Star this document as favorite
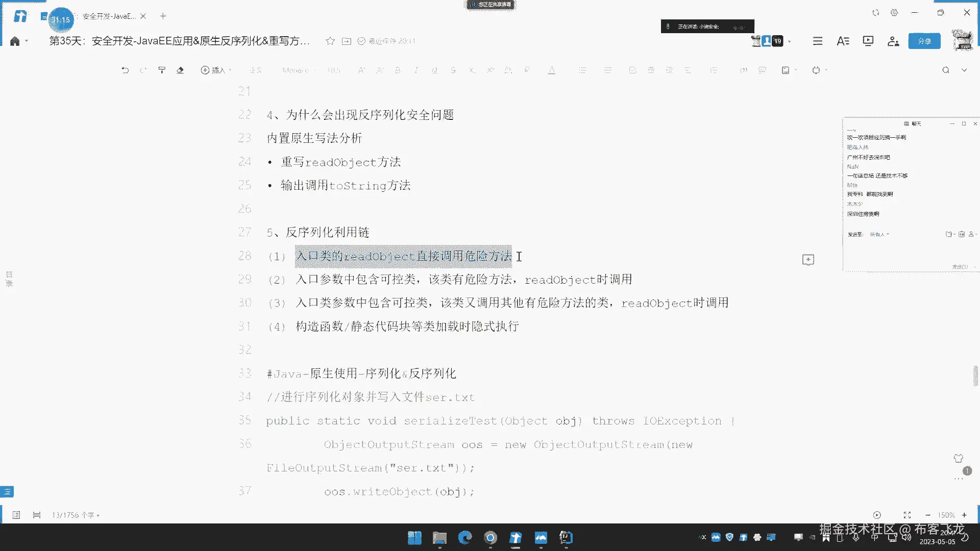 pyautogui.click(x=330, y=41)
